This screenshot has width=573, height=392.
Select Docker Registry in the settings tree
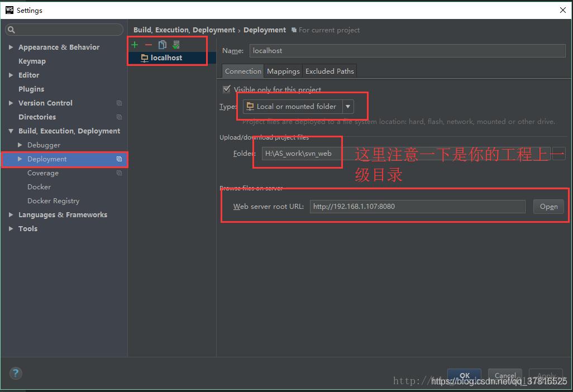(54, 201)
